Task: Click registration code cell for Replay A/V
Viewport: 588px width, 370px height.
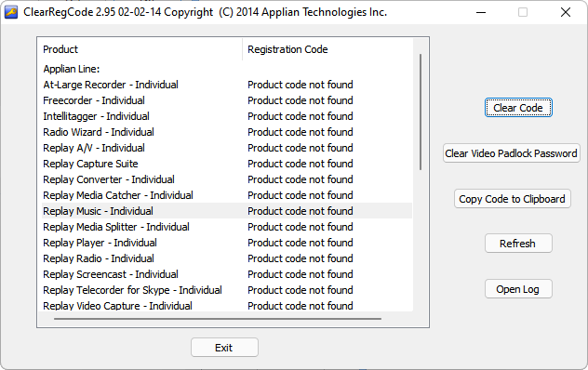Action: [301, 148]
